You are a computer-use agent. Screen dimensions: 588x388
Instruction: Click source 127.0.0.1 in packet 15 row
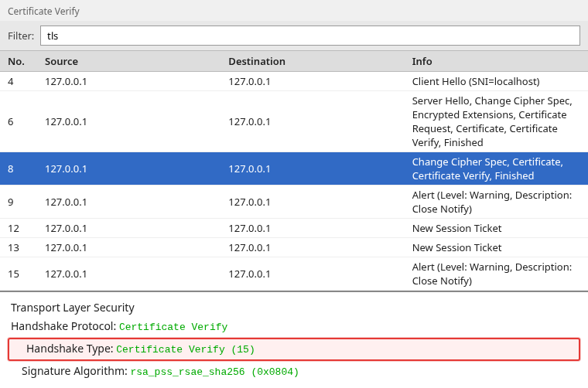click(66, 274)
